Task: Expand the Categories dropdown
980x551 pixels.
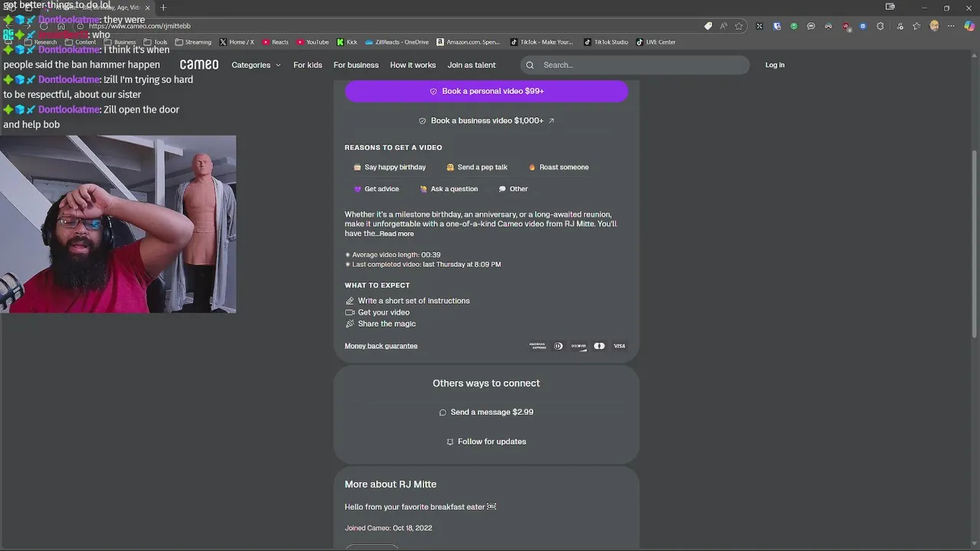Action: click(x=256, y=65)
